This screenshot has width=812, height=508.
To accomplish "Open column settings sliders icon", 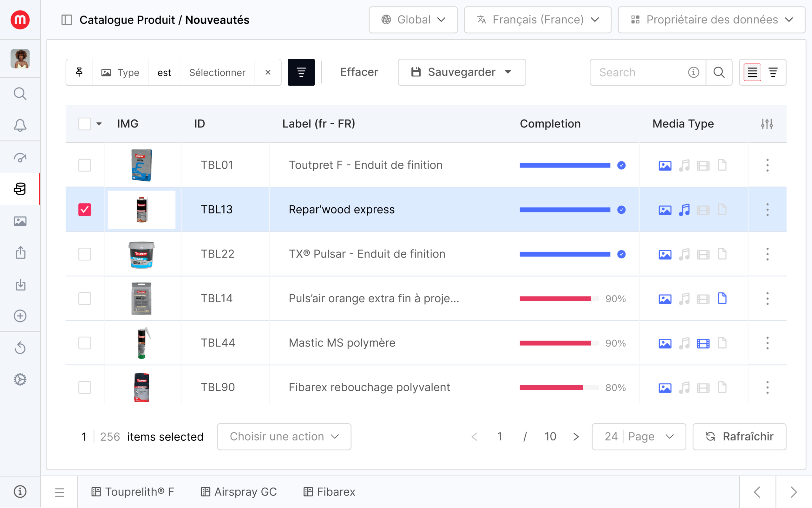I will 767,124.
